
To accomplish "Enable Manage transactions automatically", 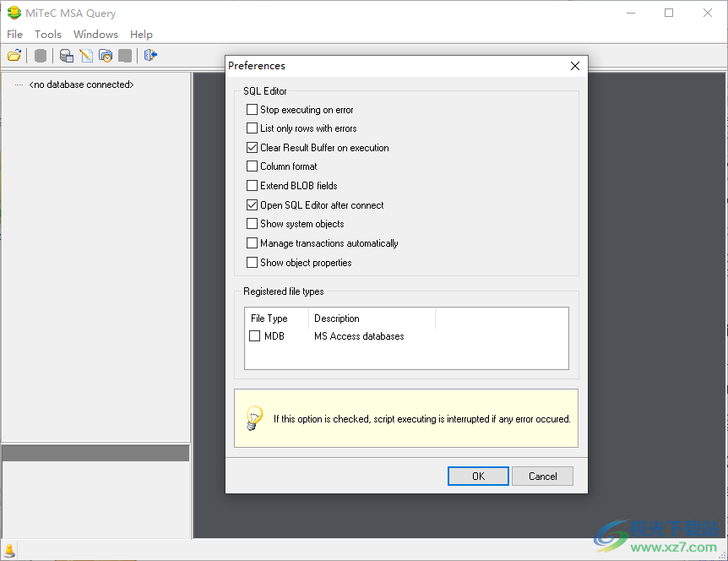I will pos(253,243).
